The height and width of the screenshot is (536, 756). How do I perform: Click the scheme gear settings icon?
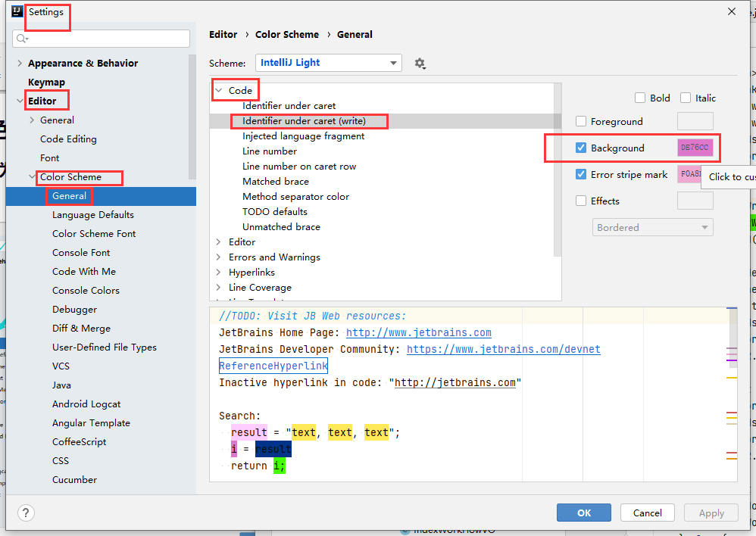tap(420, 63)
